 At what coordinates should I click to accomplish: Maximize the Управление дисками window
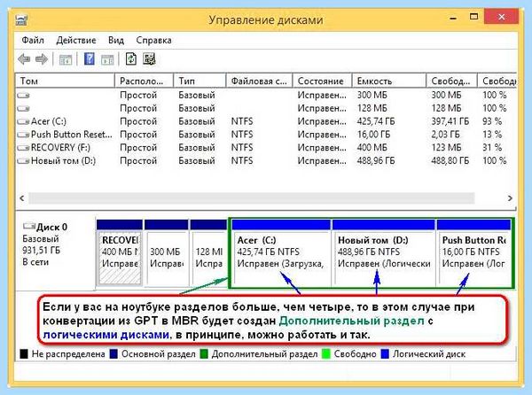pos(474,17)
